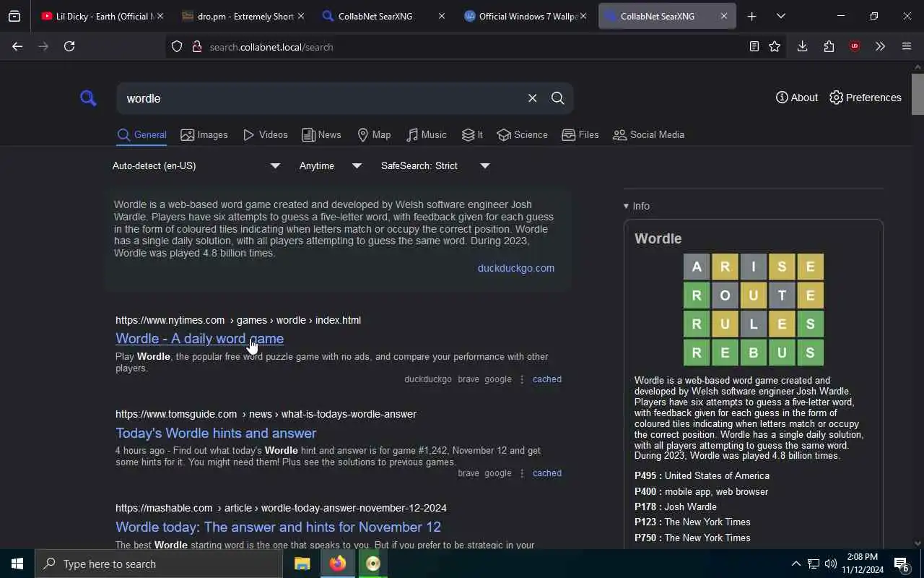This screenshot has height=578, width=924.
Task: List all tabs dropdown arrow
Action: point(780,16)
